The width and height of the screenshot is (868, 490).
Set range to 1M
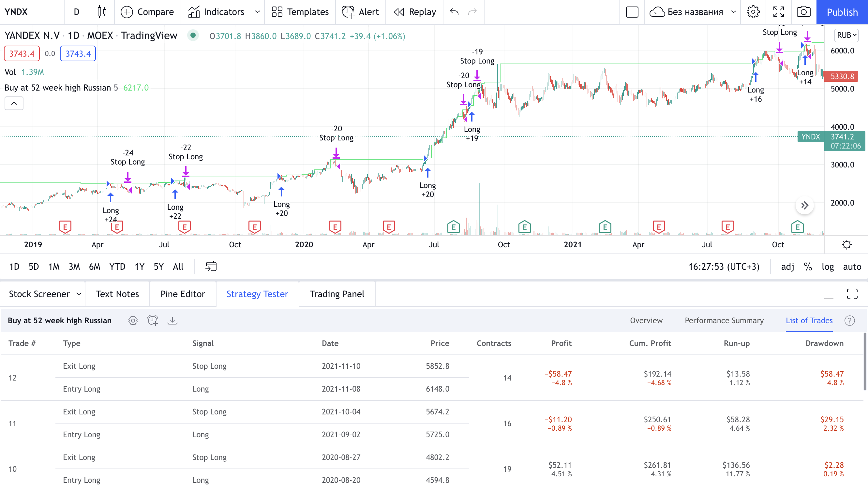pyautogui.click(x=53, y=267)
